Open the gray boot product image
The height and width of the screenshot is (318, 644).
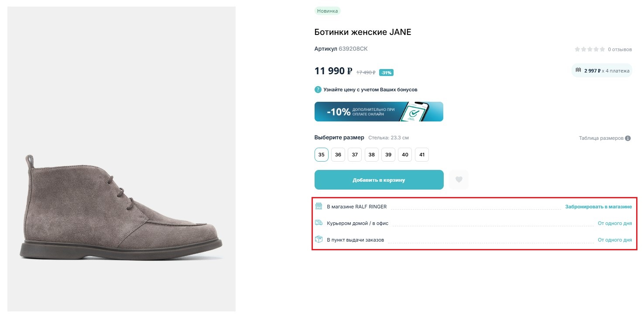(x=121, y=205)
